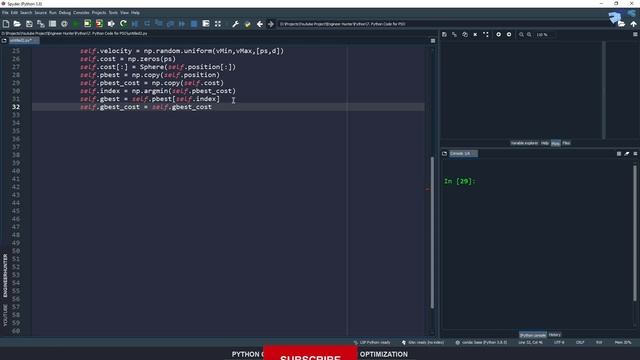The height and width of the screenshot is (360, 640).
Task: Open the Run menu
Action: click(x=53, y=13)
